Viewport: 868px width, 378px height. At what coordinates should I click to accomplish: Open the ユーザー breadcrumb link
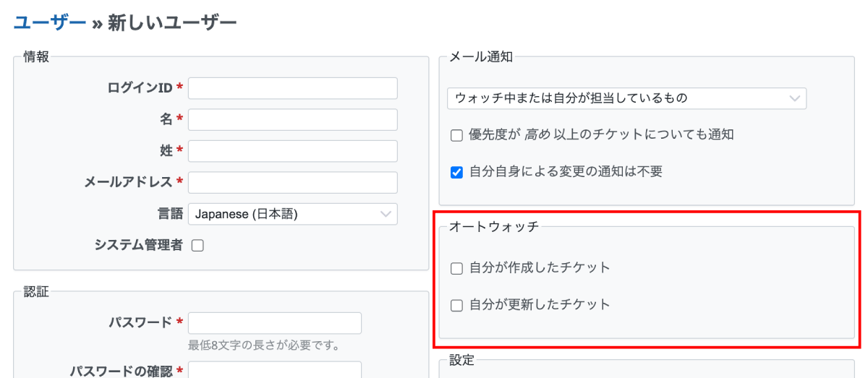point(49,23)
